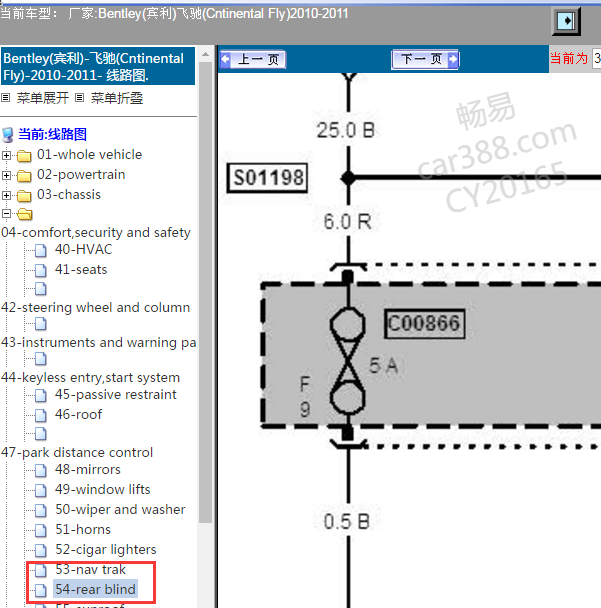The height and width of the screenshot is (608, 601).
Task: Click the page icon beside 48-mirrors
Action: (41, 470)
